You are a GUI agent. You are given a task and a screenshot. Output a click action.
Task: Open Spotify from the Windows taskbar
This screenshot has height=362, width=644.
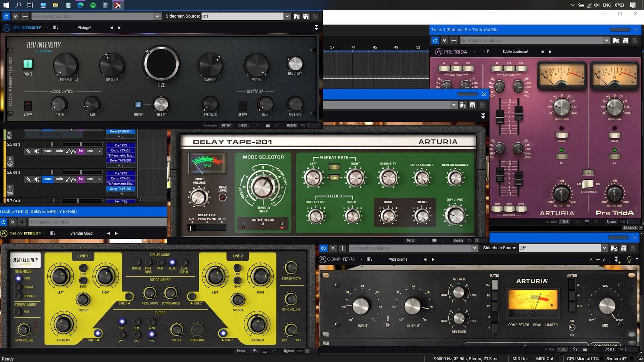93,5
